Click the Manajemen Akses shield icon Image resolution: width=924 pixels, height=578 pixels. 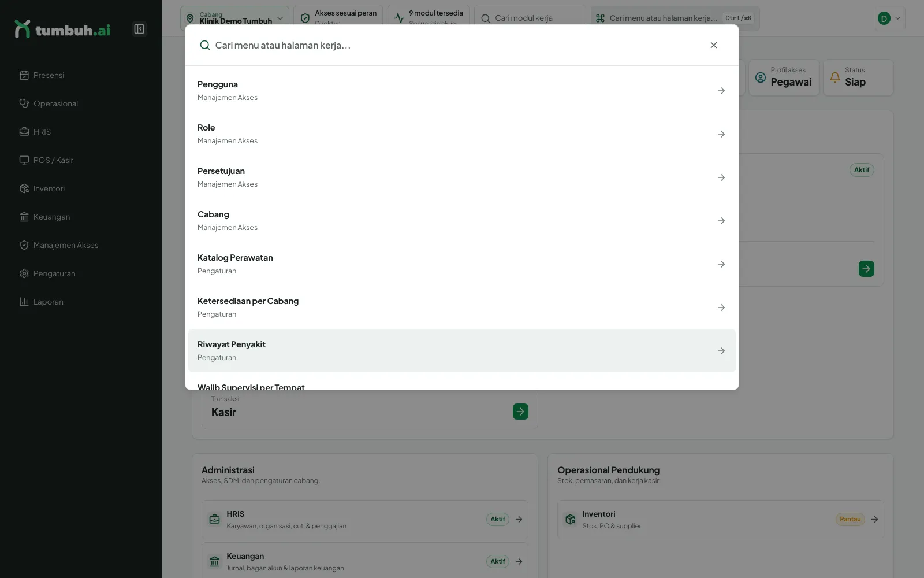tap(24, 245)
